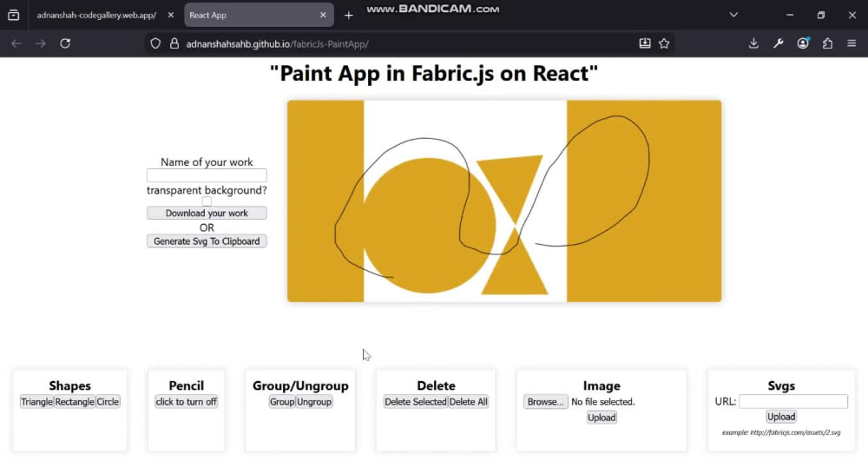This screenshot has width=868, height=461.
Task: Expand the list all tabs chevron
Action: point(733,15)
